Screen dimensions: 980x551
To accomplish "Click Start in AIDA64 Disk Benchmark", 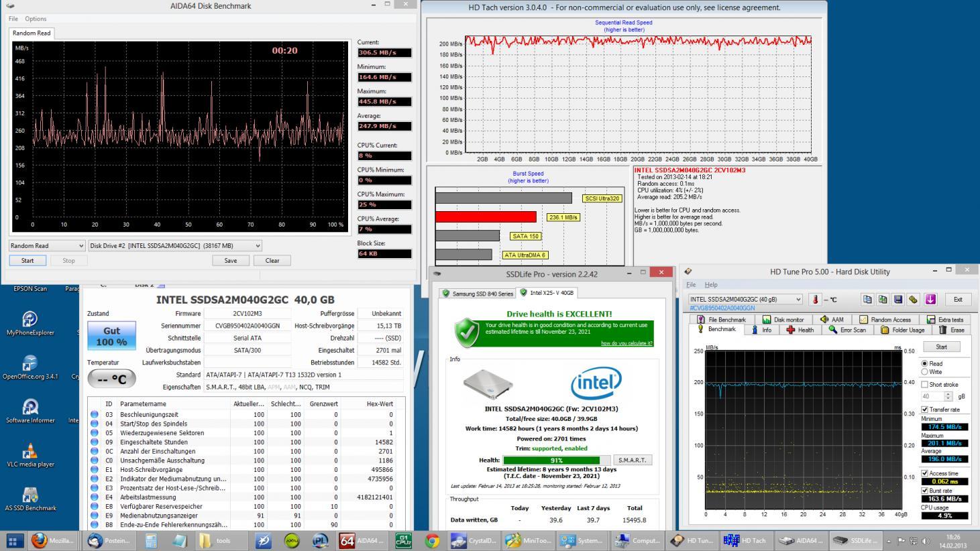I will pos(28,261).
